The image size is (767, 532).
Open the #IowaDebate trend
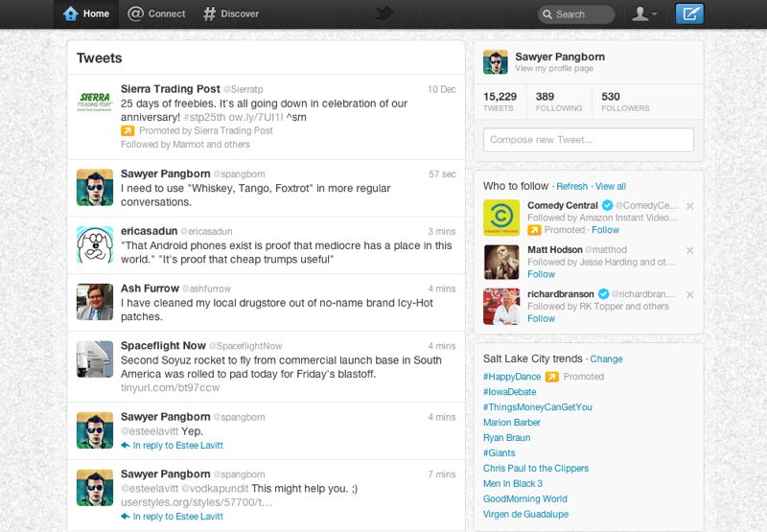(x=510, y=392)
